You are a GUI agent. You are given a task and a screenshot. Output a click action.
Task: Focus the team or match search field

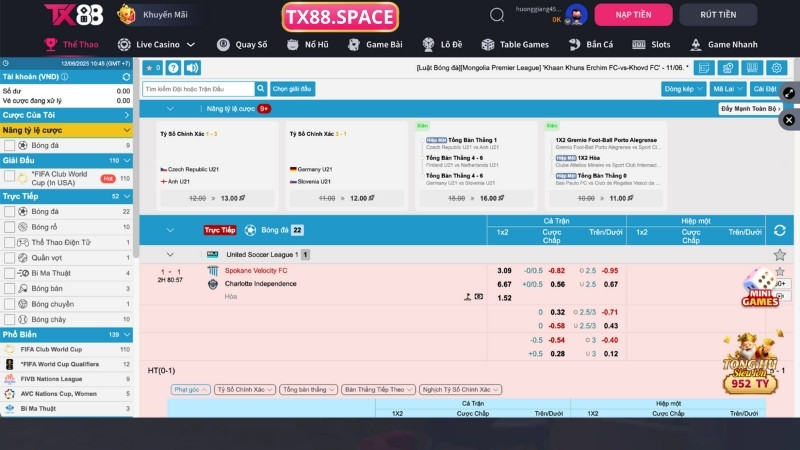(x=198, y=89)
